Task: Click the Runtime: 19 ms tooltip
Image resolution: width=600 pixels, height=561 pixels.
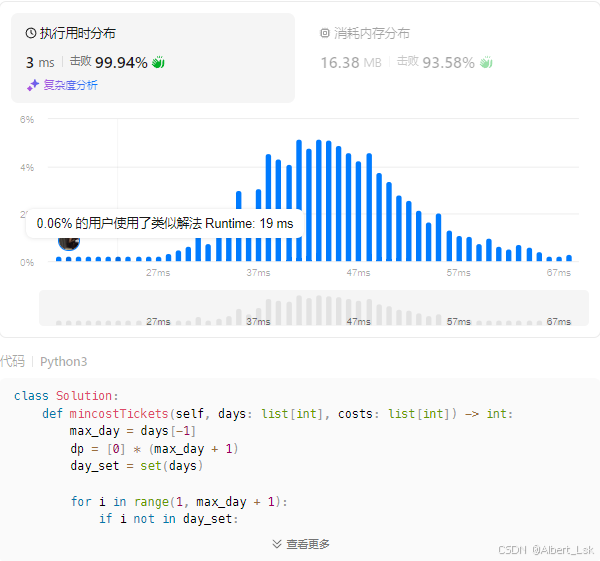Action: (x=165, y=223)
